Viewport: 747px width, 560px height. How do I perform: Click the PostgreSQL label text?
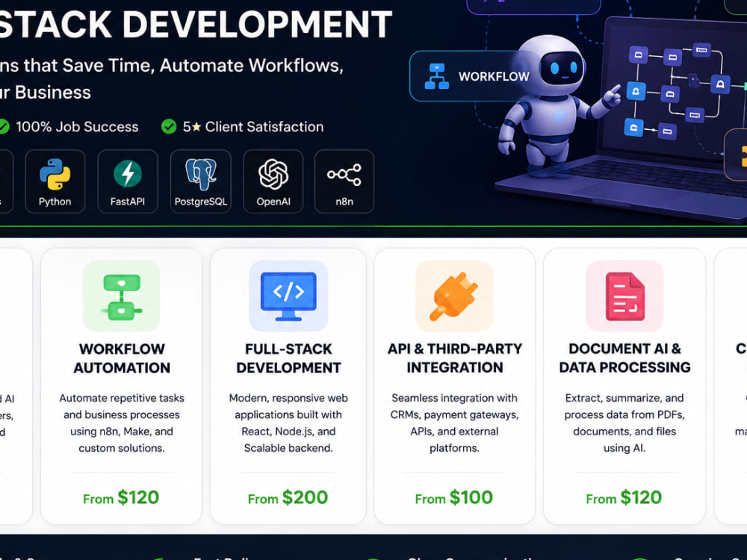click(200, 202)
